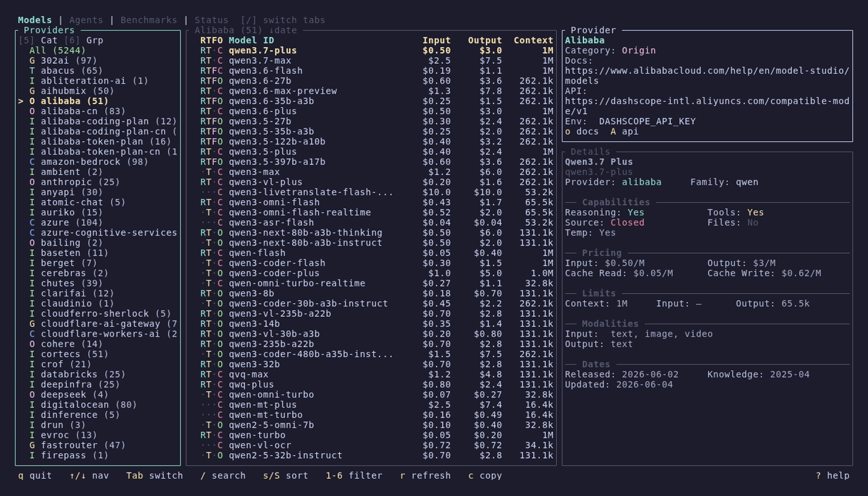Open the dashscope API URL
Viewport: 868px width, 496px height.
(x=707, y=106)
